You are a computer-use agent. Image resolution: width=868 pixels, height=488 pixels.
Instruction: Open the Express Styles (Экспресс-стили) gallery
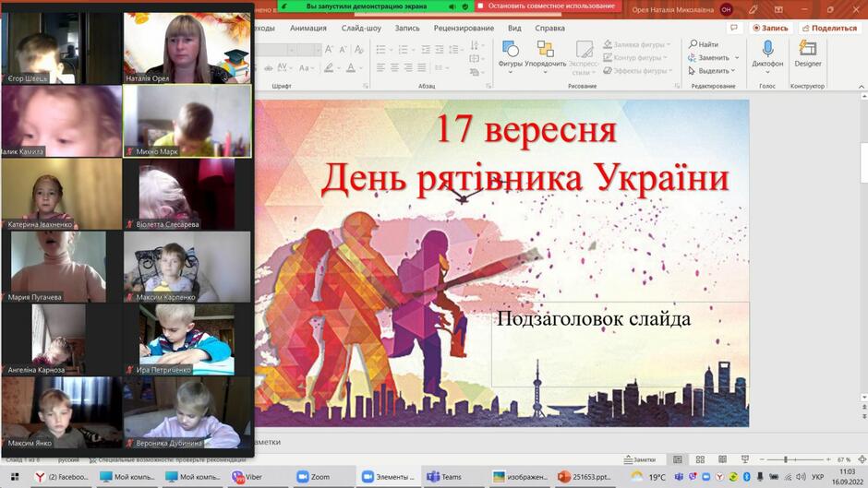pos(584,56)
